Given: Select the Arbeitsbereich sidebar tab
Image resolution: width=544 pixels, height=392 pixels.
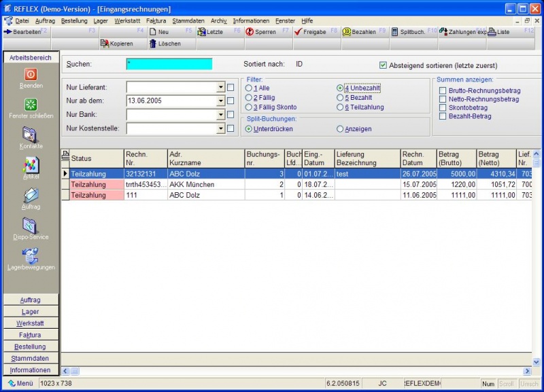Looking at the screenshot, I should point(31,58).
